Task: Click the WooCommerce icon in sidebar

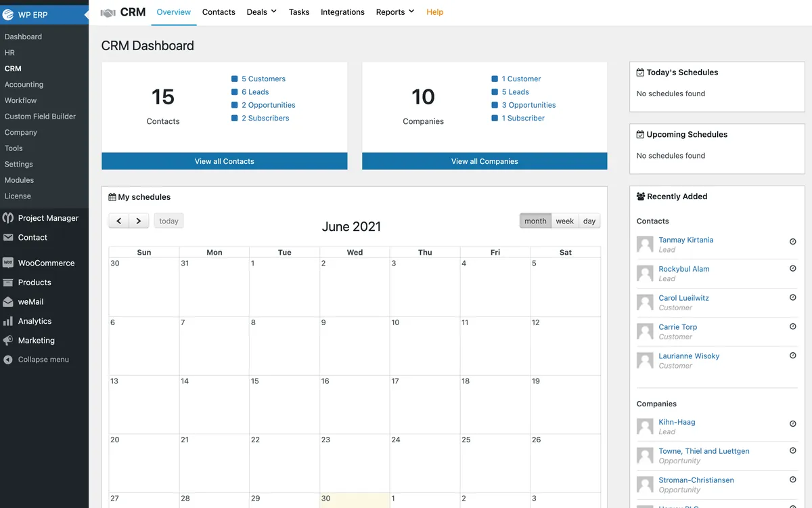Action: point(8,263)
